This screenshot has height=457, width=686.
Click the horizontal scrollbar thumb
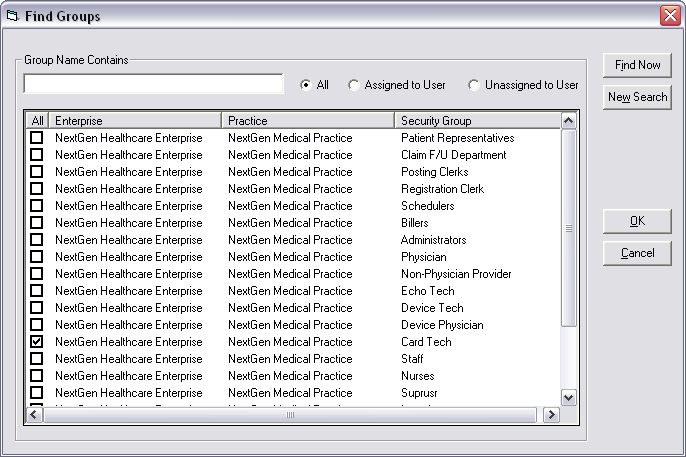[x=290, y=415]
